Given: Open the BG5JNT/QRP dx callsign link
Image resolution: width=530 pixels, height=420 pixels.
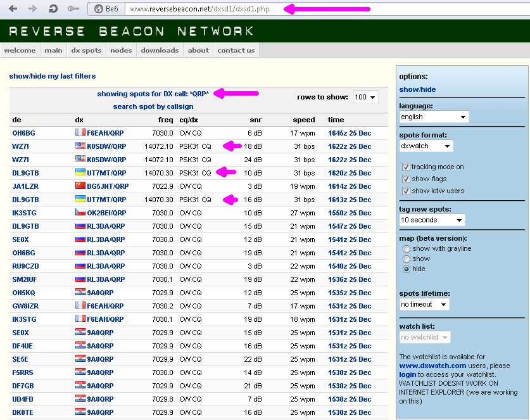Looking at the screenshot, I should pyautogui.click(x=108, y=186).
